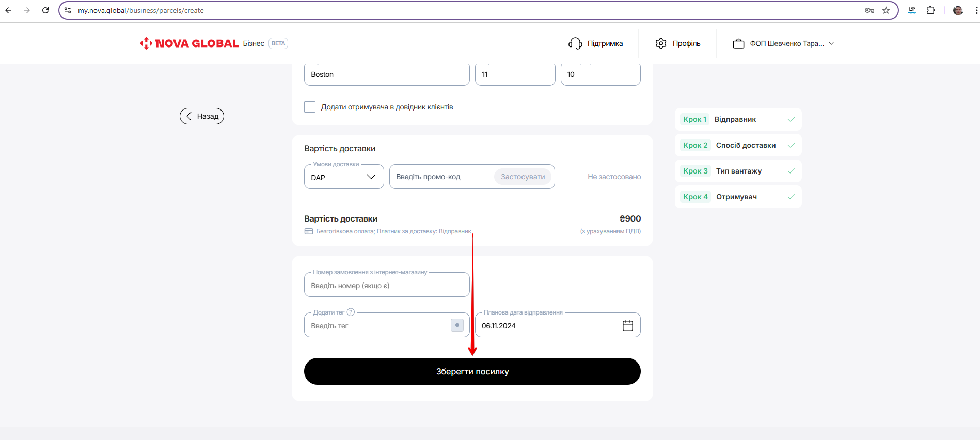Screen dimensions: 980x440
Task: Bookmark this page with star icon
Action: coord(886,10)
